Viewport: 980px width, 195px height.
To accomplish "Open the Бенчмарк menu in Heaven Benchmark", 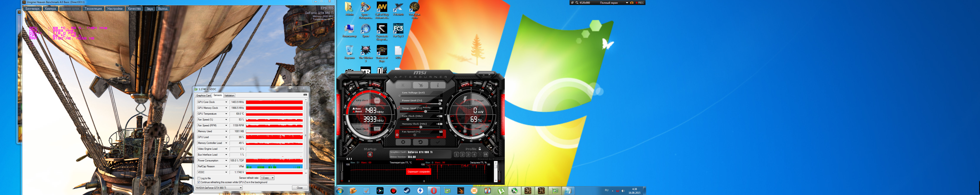I will [x=33, y=9].
